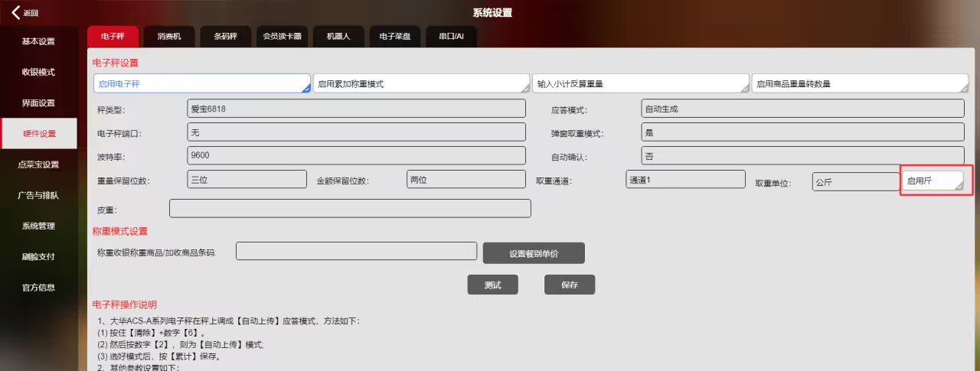Image resolution: width=980 pixels, height=371 pixels.
Task: Toggle 启用累加称重模式 option
Action: (422, 83)
